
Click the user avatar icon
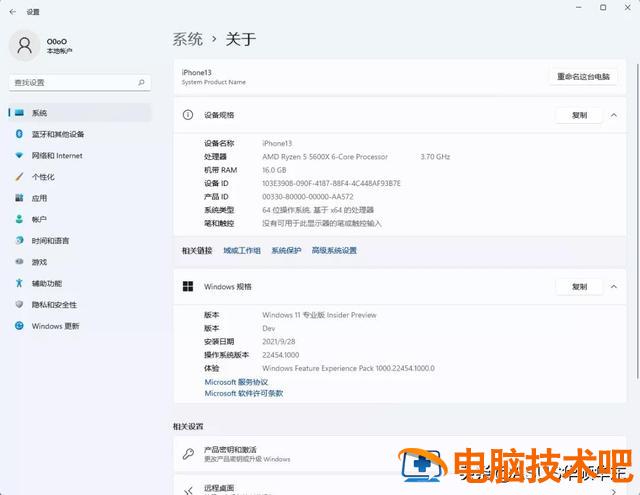[x=24, y=46]
